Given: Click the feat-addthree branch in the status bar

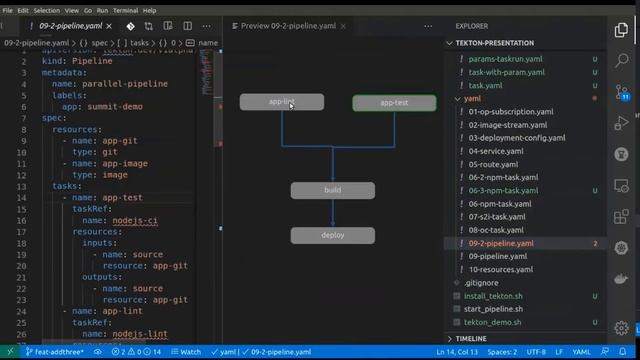Looking at the screenshot, I should click(55, 352).
